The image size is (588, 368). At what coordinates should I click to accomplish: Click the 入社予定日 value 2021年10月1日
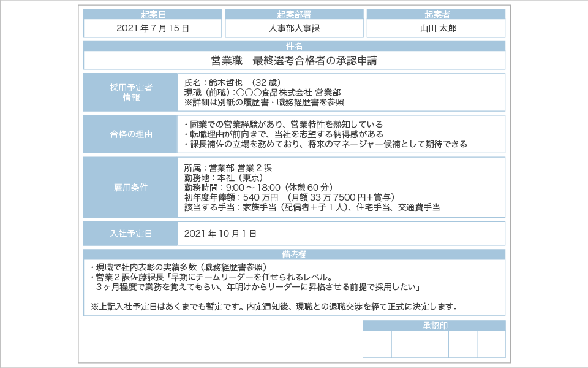coord(221,234)
